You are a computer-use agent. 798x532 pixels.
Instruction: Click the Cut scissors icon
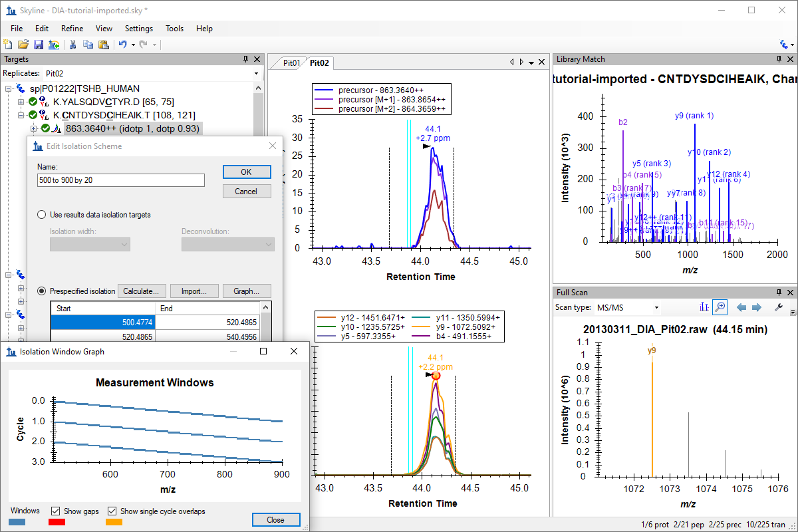[72, 45]
